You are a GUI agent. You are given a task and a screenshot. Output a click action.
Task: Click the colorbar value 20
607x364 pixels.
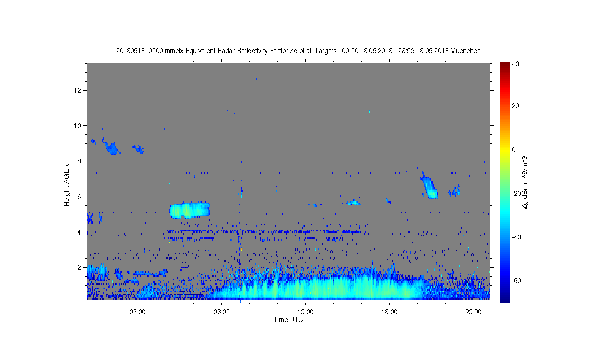515,106
